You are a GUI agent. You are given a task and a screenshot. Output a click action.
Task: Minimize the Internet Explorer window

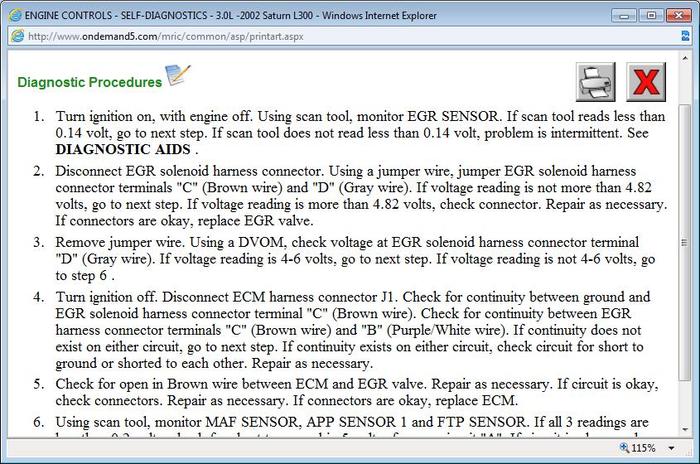pos(624,16)
